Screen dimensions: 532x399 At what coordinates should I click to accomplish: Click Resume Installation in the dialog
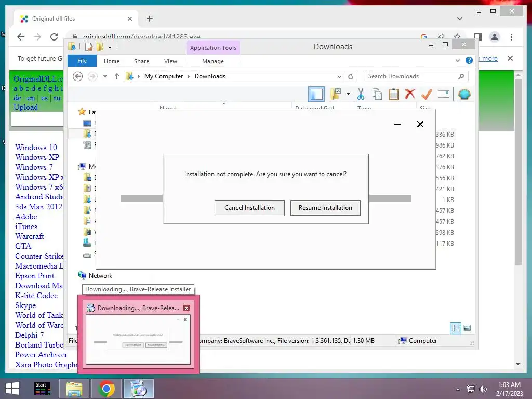tap(325, 208)
